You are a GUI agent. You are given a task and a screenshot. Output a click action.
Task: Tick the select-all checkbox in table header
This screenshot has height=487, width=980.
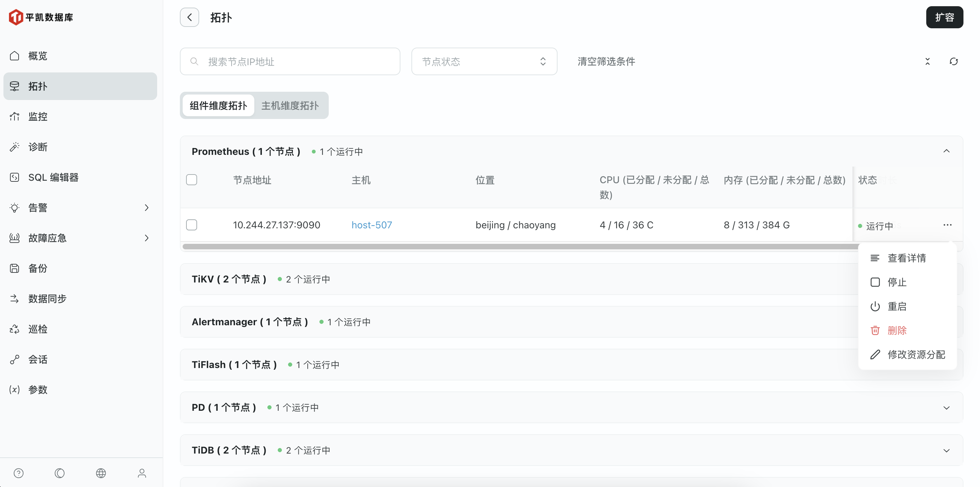pyautogui.click(x=192, y=180)
